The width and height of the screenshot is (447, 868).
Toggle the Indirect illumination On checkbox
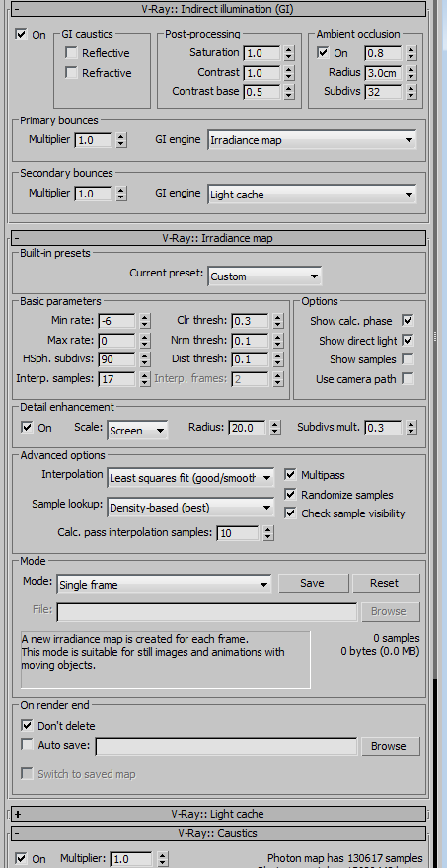click(21, 35)
